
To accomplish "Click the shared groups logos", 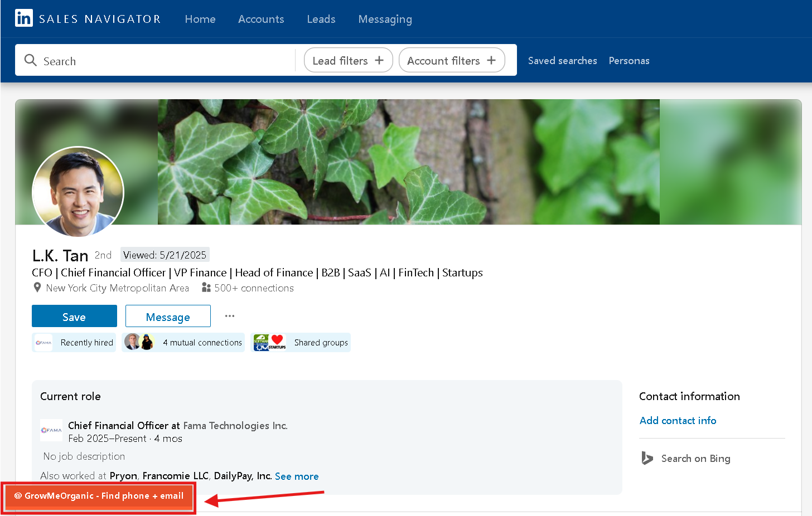I will click(x=270, y=342).
